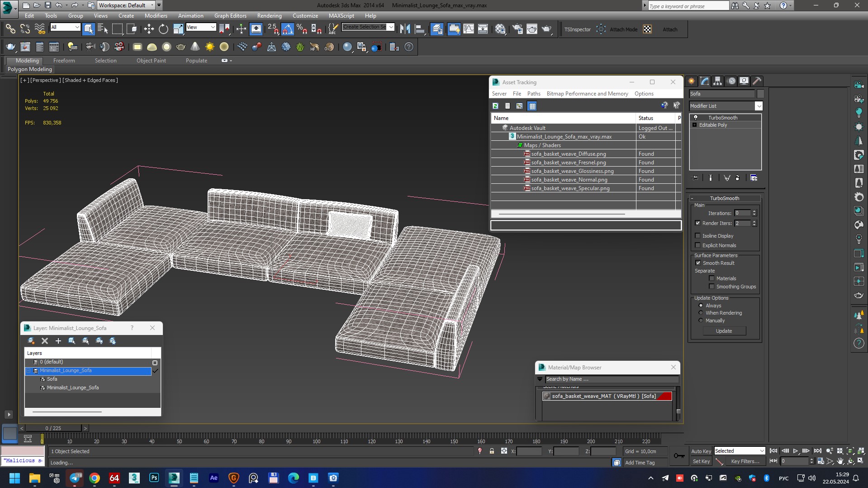Click the Refresh icon in Asset Tracking
This screenshot has height=488, width=868.
pyautogui.click(x=495, y=106)
